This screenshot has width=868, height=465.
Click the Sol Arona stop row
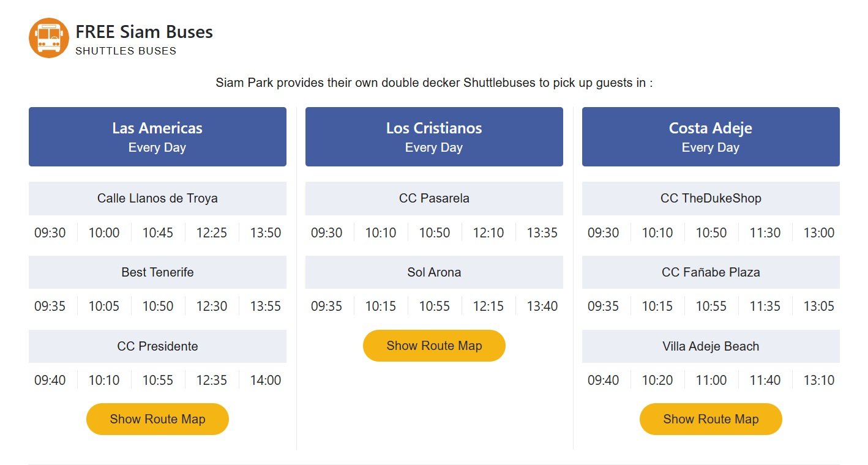434,272
